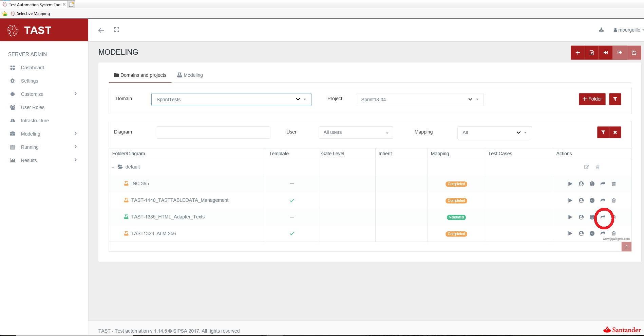
Task: Open the Mapping filter dropdown
Action: click(x=494, y=132)
